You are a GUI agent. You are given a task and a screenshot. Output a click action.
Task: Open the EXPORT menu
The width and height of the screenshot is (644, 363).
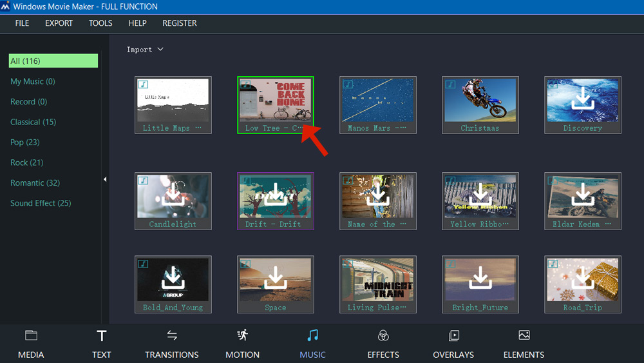[x=59, y=23]
